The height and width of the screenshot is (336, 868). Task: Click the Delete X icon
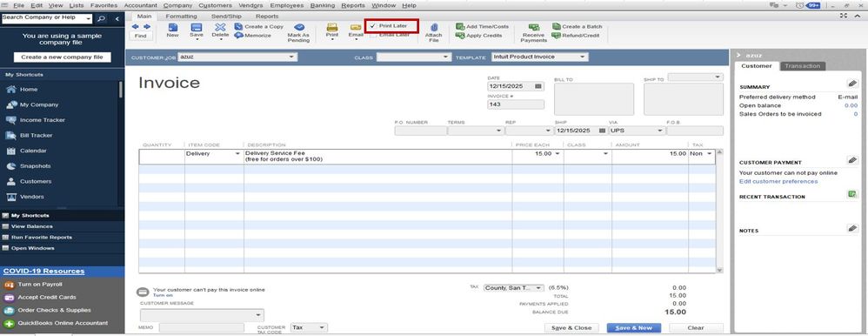pos(220,27)
